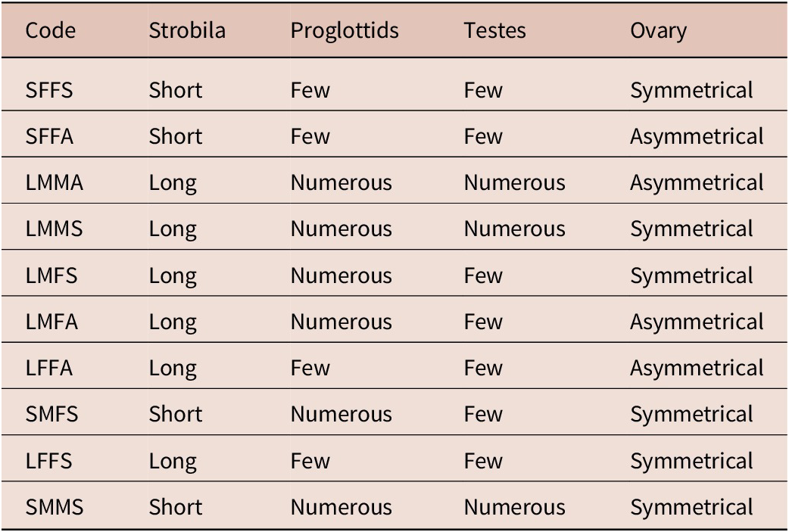Select the SMMS code cell

point(55,507)
